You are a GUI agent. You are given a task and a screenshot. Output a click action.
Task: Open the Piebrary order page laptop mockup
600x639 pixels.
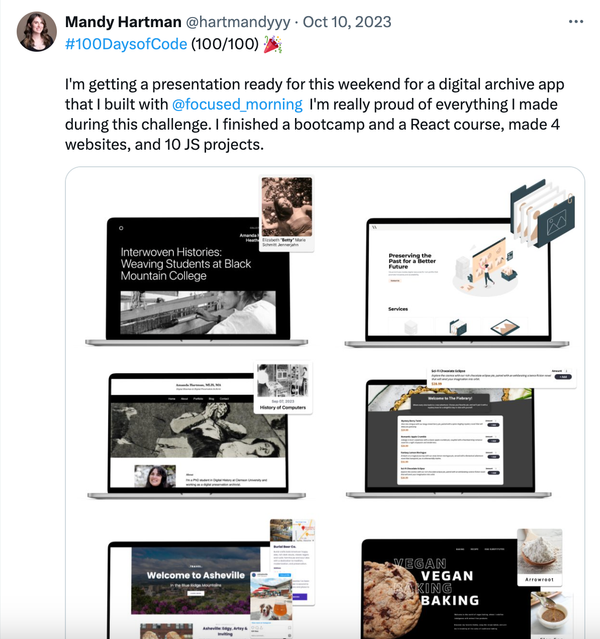pyautogui.click(x=449, y=439)
